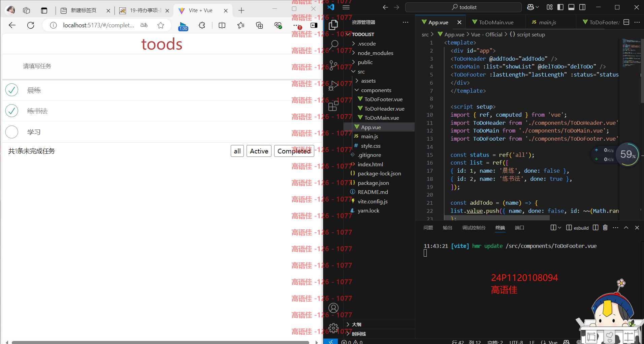644x344 pixels.
Task: Click todolist command center search box
Action: [x=463, y=7]
